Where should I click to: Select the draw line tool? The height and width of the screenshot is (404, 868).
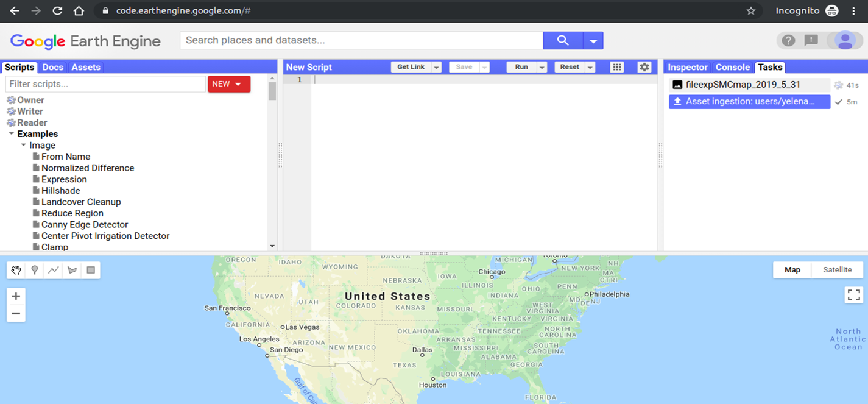click(54, 270)
